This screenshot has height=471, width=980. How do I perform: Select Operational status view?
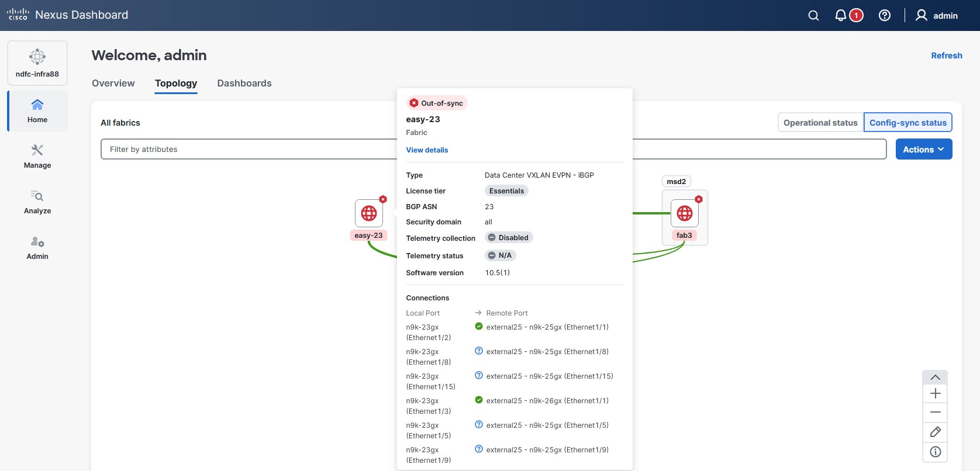pos(820,123)
